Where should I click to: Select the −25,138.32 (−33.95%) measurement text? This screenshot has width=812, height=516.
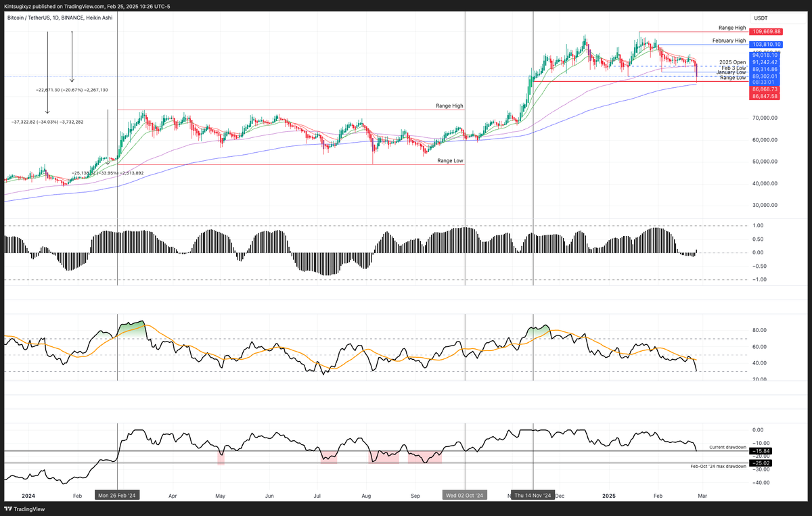point(108,172)
